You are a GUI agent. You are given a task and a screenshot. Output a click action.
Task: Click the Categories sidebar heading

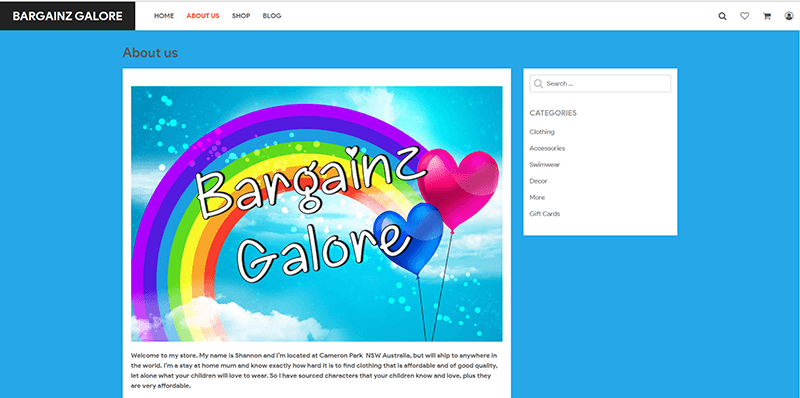[x=553, y=113]
